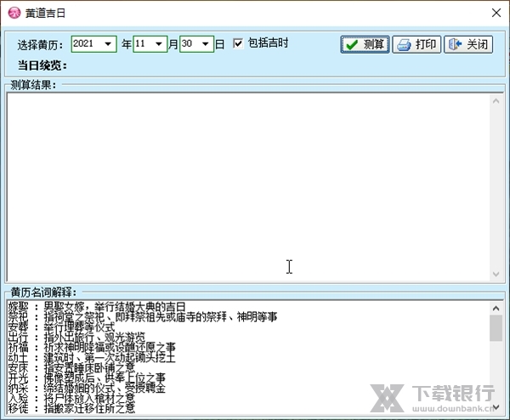Click the glossary panel scrollbar thumb
The width and height of the screenshot is (510, 420).
coord(496,327)
